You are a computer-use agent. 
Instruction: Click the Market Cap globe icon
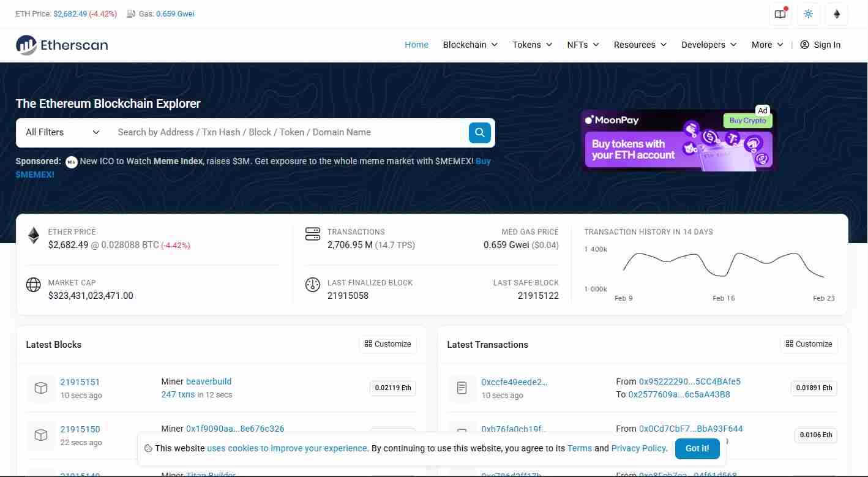point(33,285)
